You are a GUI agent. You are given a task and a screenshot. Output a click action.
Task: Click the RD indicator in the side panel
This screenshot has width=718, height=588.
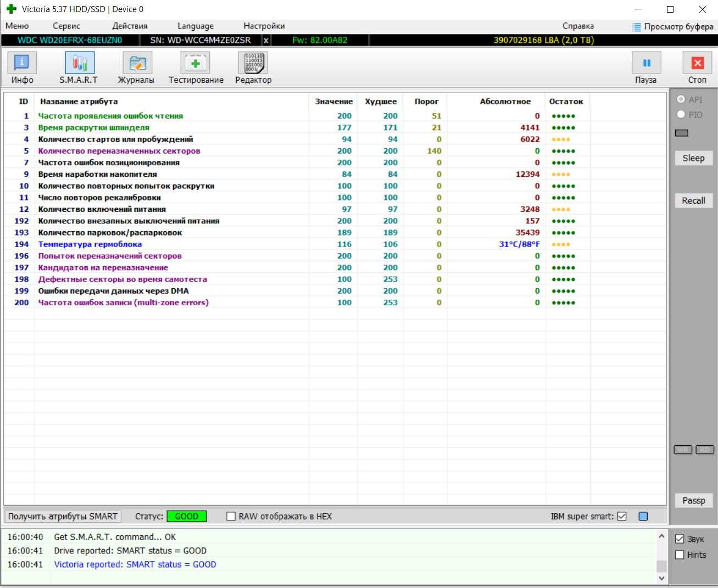(705, 450)
